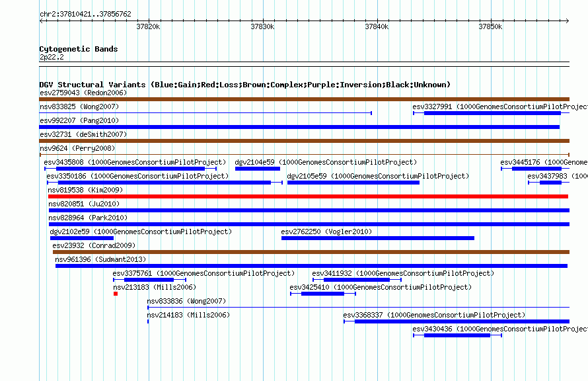Open the dgv2105e59 variant label
Screen dimensions: 588x381
pos(378,176)
